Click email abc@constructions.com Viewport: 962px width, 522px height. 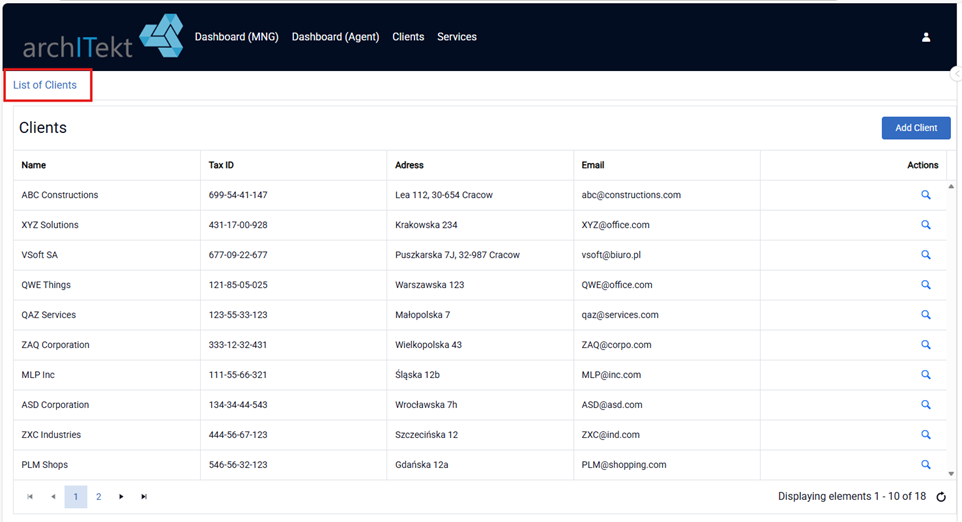631,195
